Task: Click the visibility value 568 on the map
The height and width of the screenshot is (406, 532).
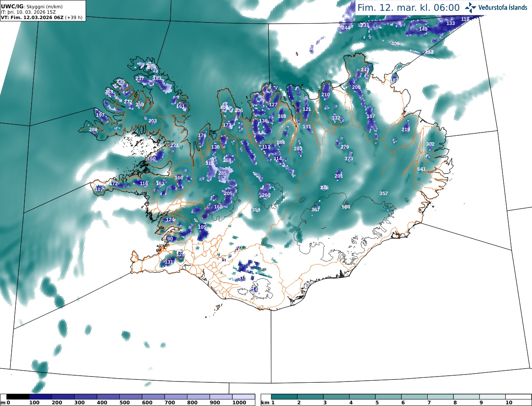Action: 346,207
